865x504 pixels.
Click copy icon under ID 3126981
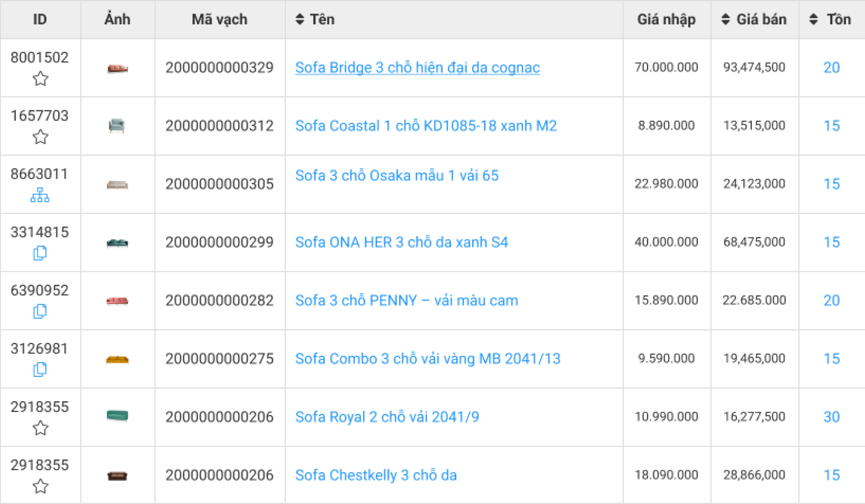pyautogui.click(x=40, y=370)
